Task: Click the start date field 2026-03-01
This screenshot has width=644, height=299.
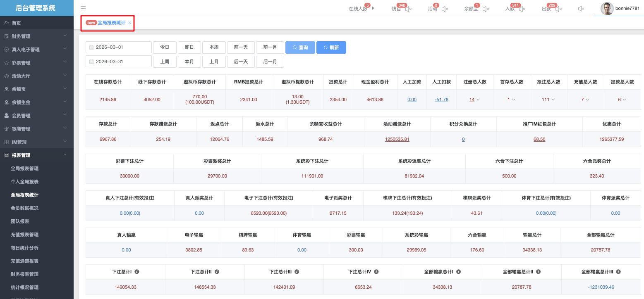Action: [119, 47]
